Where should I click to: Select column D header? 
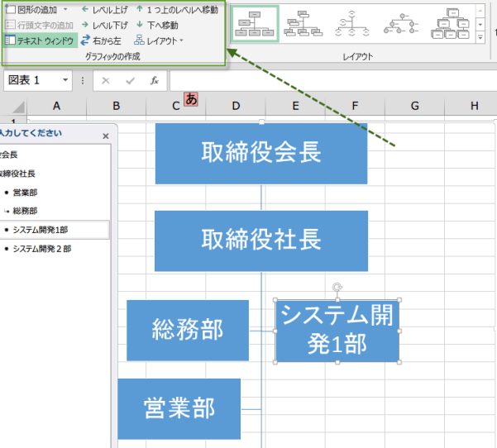pos(236,106)
